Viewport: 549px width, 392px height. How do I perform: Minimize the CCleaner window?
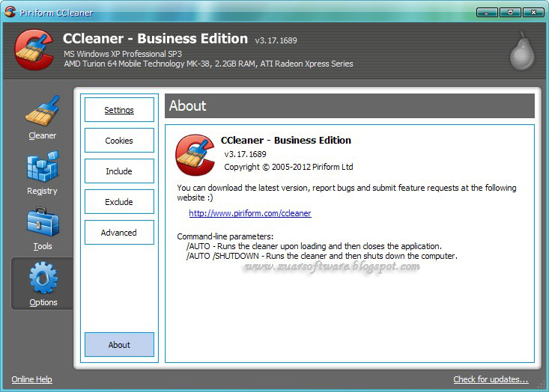pos(487,13)
